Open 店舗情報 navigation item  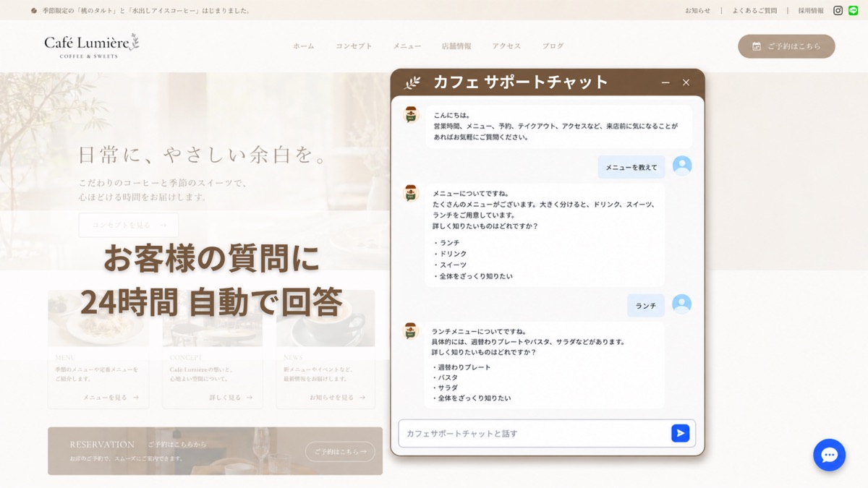[x=456, y=46]
